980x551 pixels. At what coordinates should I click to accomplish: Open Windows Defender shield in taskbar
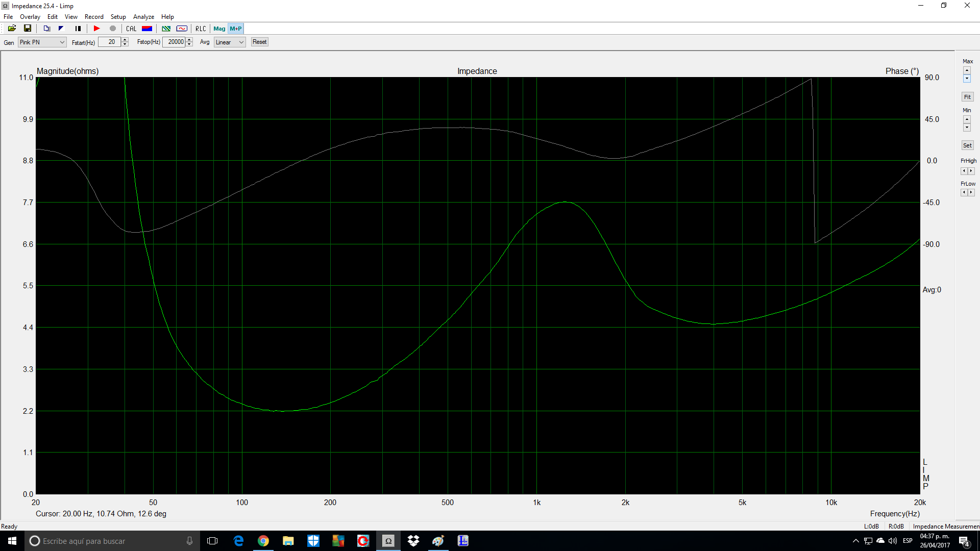click(x=313, y=541)
